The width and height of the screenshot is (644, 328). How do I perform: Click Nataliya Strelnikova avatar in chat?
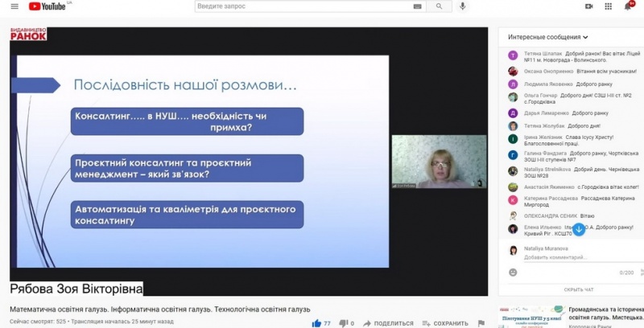tap(513, 171)
